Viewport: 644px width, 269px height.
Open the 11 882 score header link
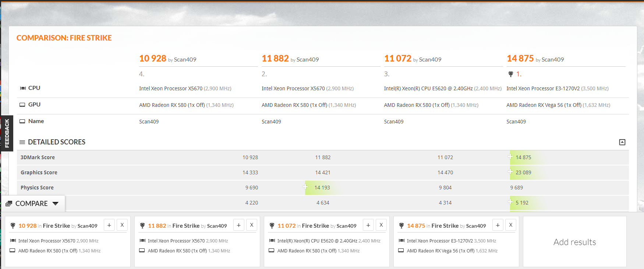tap(275, 59)
